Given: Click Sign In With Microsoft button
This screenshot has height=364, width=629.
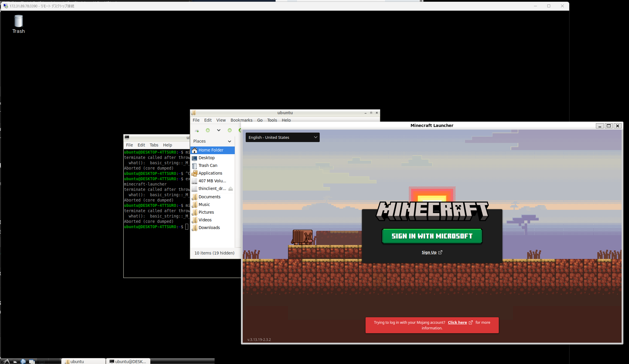Looking at the screenshot, I should [432, 236].
